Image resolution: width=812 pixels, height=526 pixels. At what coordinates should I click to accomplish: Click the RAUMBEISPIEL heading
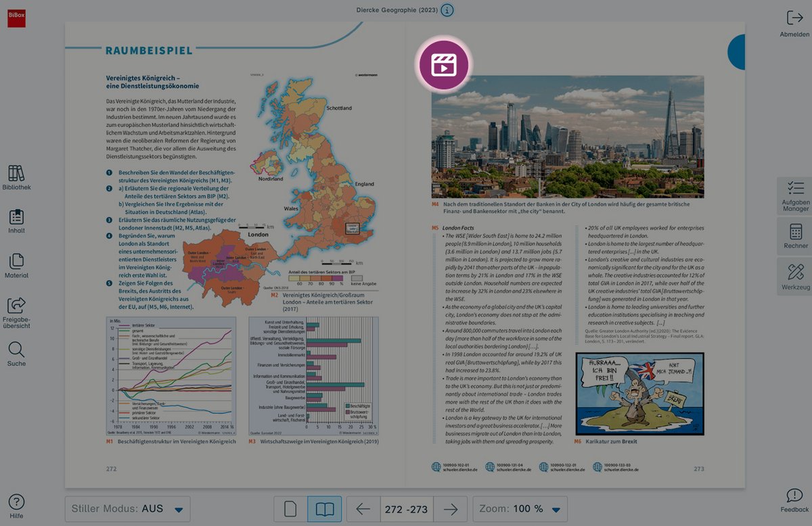coord(149,51)
